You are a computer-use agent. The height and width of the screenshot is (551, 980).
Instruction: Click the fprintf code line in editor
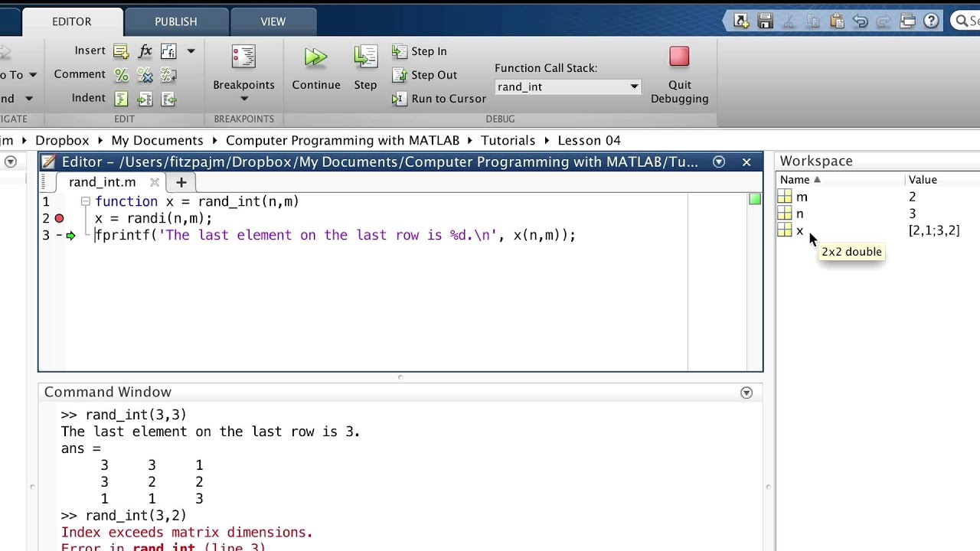(x=335, y=236)
